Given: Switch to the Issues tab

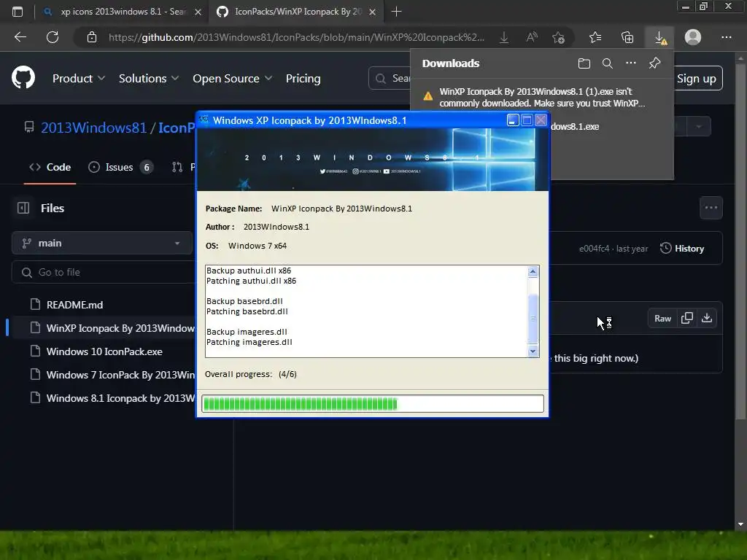Looking at the screenshot, I should [120, 167].
